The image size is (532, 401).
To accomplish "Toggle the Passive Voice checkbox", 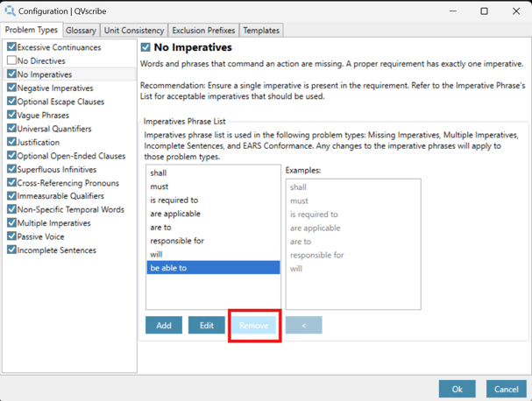I will pos(11,236).
